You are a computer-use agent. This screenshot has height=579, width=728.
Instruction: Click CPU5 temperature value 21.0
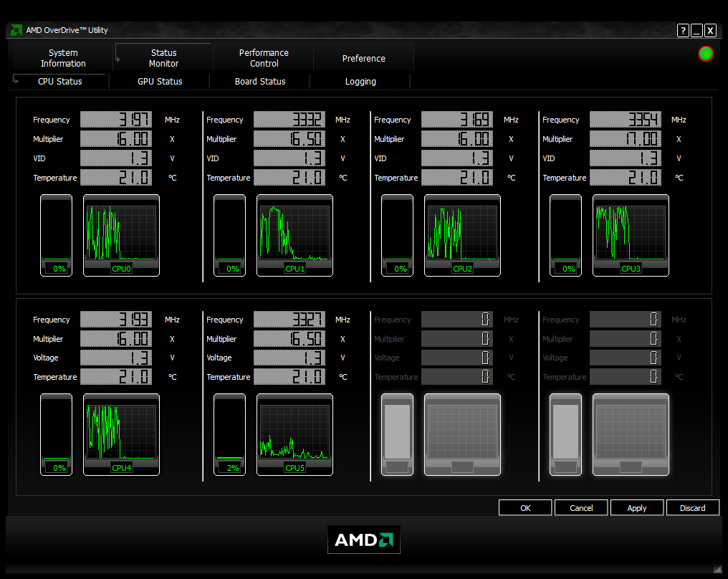click(x=289, y=376)
